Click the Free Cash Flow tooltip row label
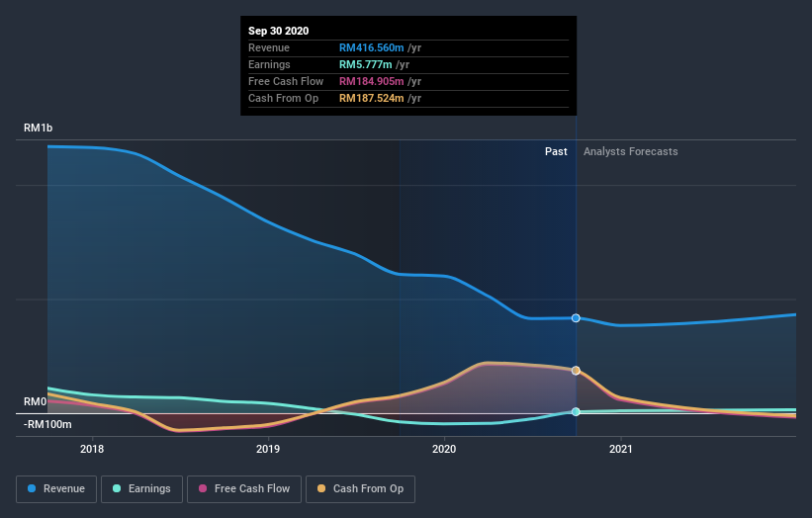 pyautogui.click(x=286, y=81)
